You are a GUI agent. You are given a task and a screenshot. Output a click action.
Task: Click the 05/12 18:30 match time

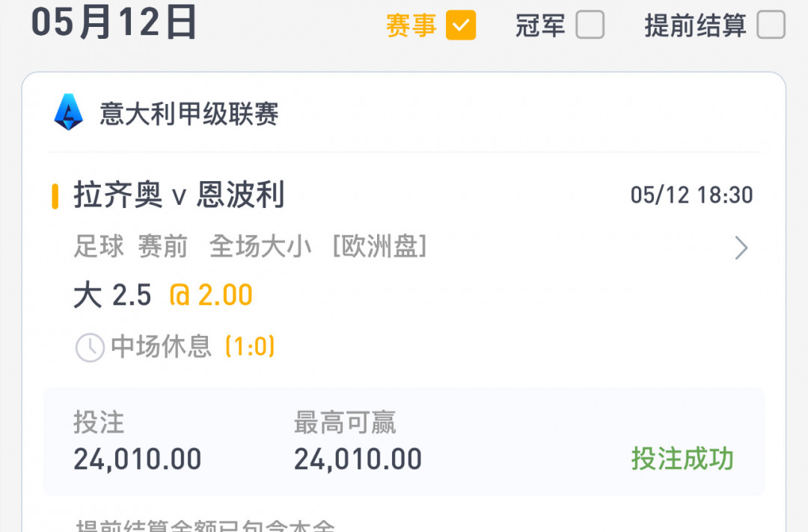[x=691, y=195]
